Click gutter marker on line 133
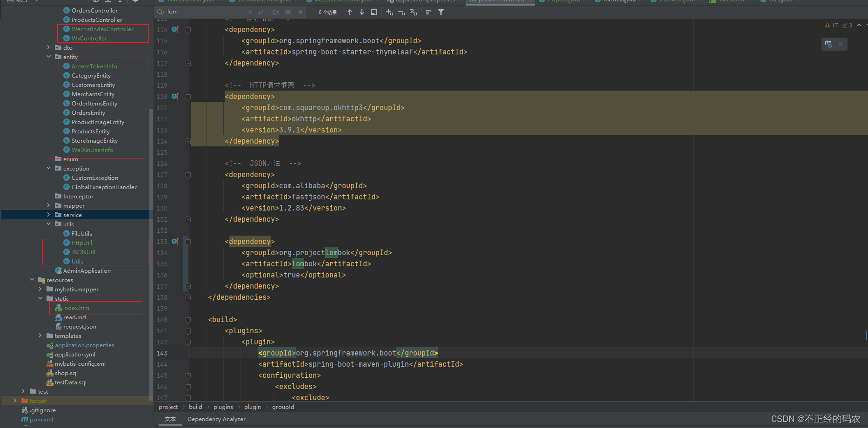The width and height of the screenshot is (868, 428). click(x=175, y=241)
